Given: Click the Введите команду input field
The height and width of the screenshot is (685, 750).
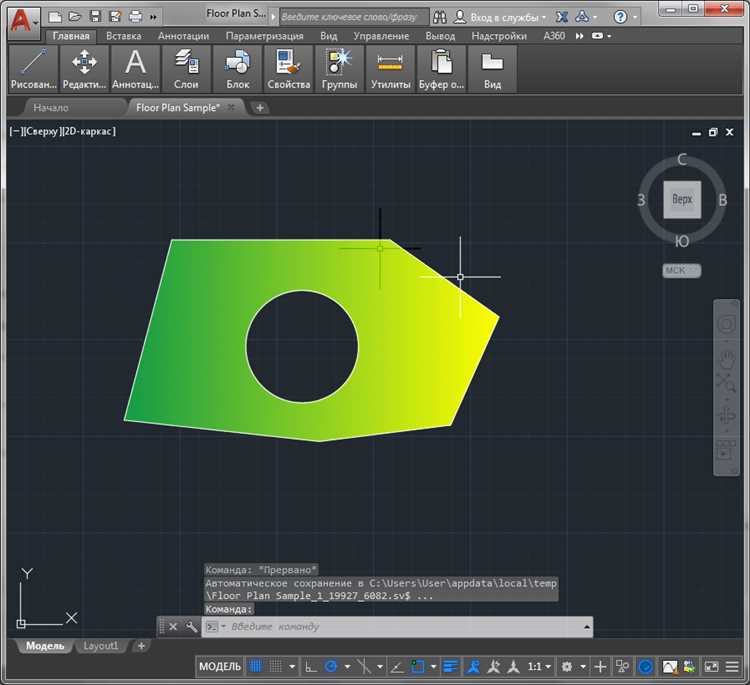Looking at the screenshot, I should click(x=397, y=627).
